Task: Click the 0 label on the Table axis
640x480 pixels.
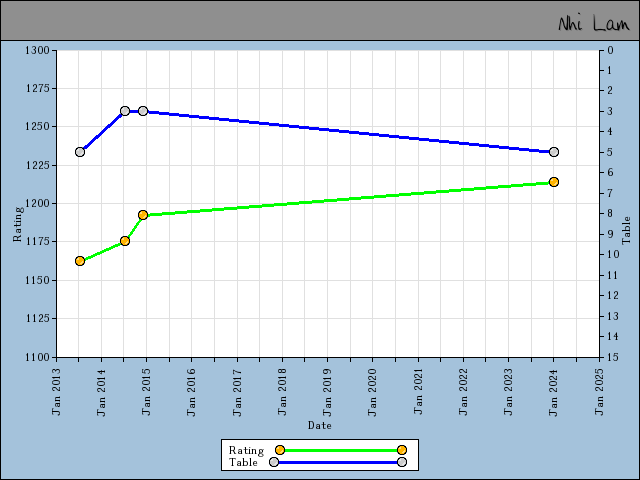Action: pyautogui.click(x=610, y=50)
